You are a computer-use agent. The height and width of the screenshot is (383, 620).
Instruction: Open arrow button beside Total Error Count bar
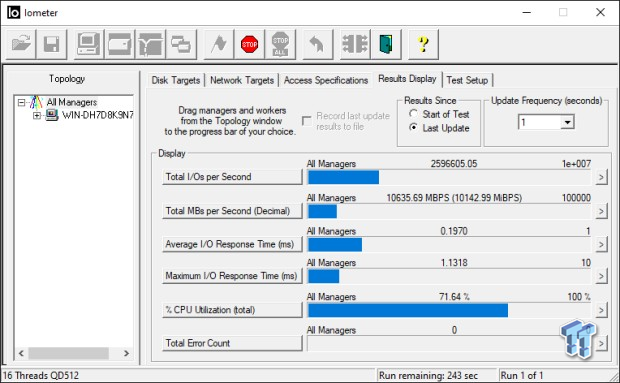601,343
